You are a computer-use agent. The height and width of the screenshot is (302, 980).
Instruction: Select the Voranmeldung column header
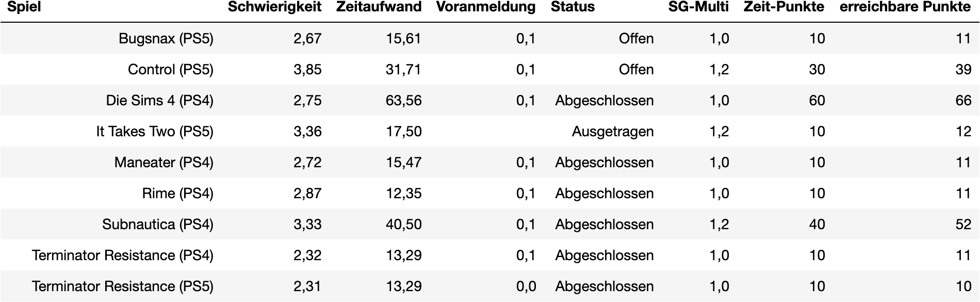[485, 7]
